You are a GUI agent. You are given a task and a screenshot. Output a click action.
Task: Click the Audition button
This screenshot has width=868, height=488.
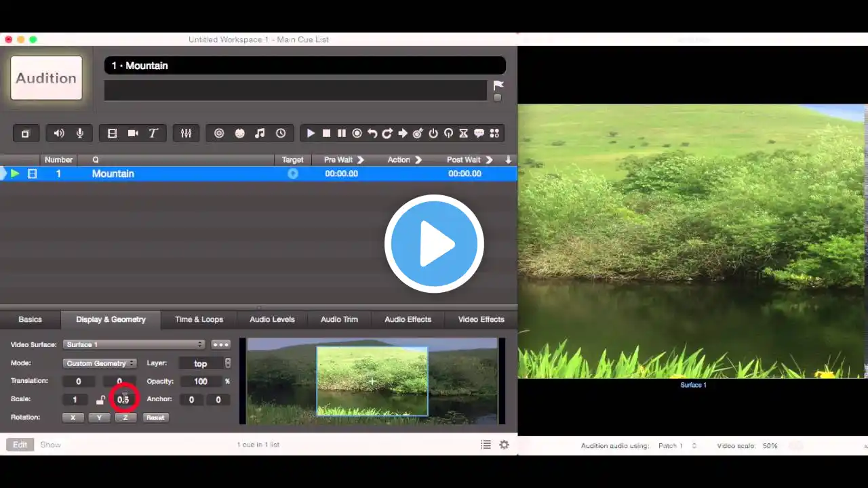46,78
